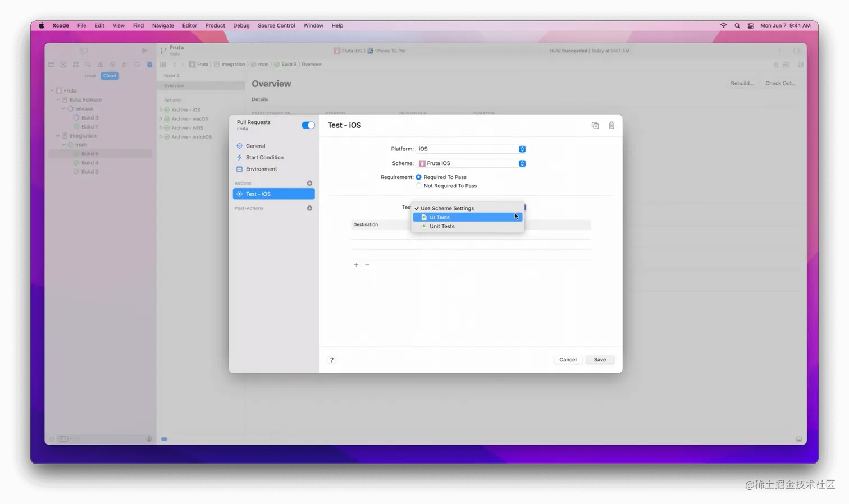Expand the Archive - tvOS action
Image resolution: width=849 pixels, height=504 pixels.
[161, 128]
